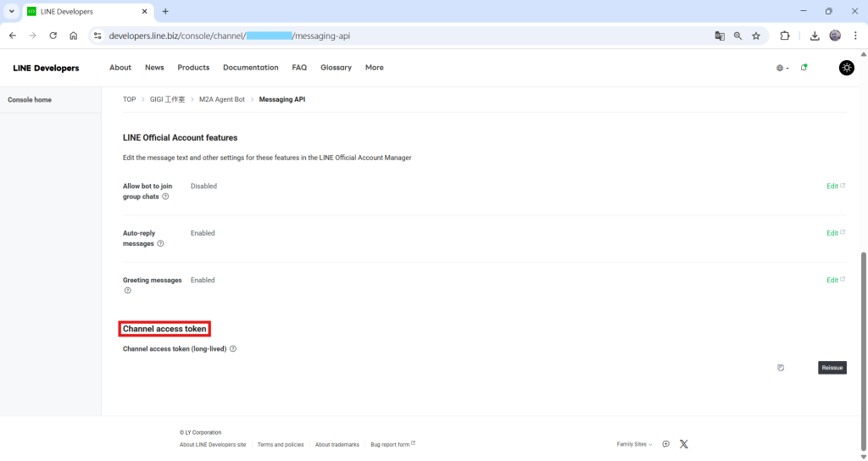Screen dimensions: 868x461
Task: Open the notifications bell icon
Action: coord(804,68)
